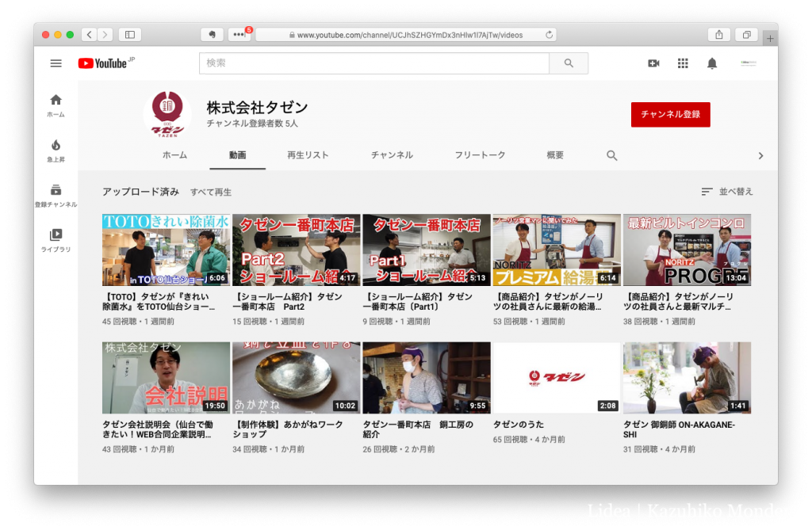Open the create video camera icon
This screenshot has width=812, height=530.
tap(653, 63)
